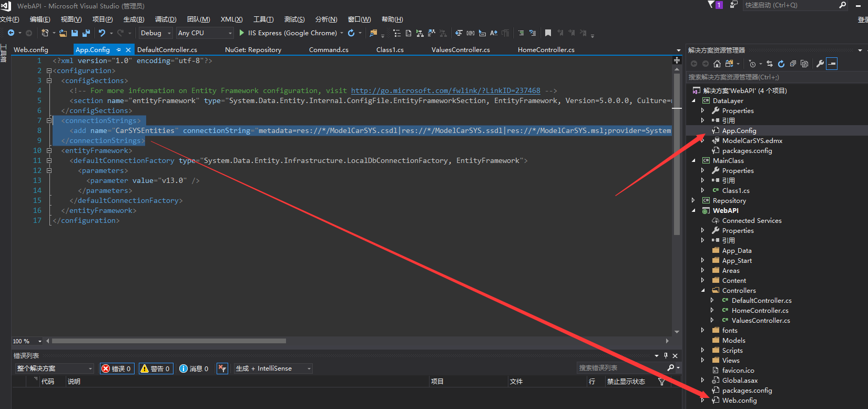Switch to the NuGet: Repository tab
The height and width of the screenshot is (409, 868).
(253, 49)
